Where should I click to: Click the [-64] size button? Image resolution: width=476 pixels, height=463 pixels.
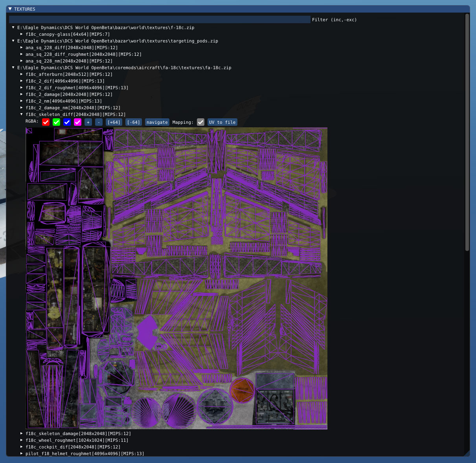133,122
